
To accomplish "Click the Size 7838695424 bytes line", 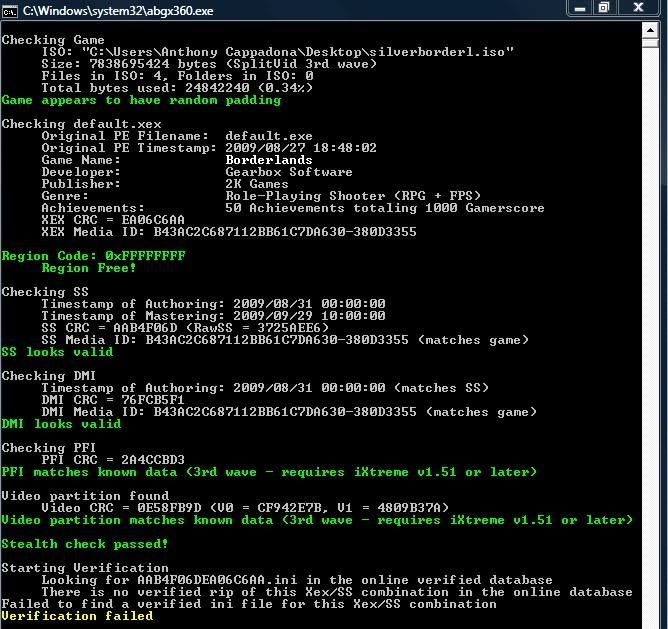I will (x=209, y=64).
